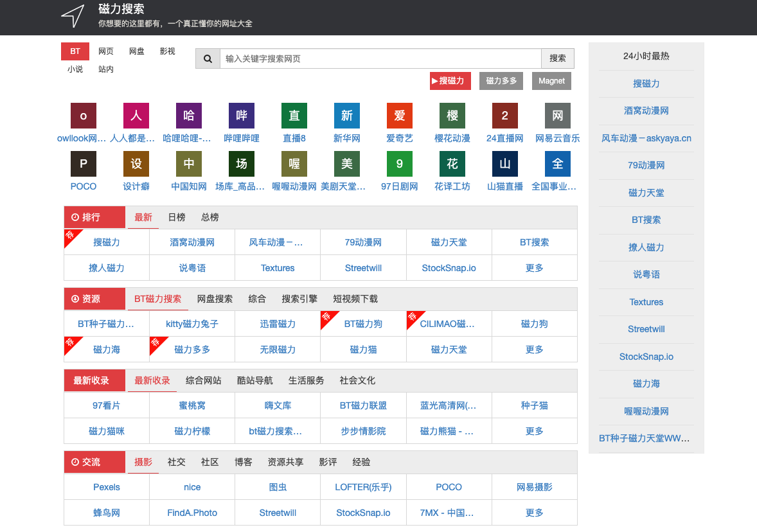Open the 哔哩哔哩 tile icon

242,116
